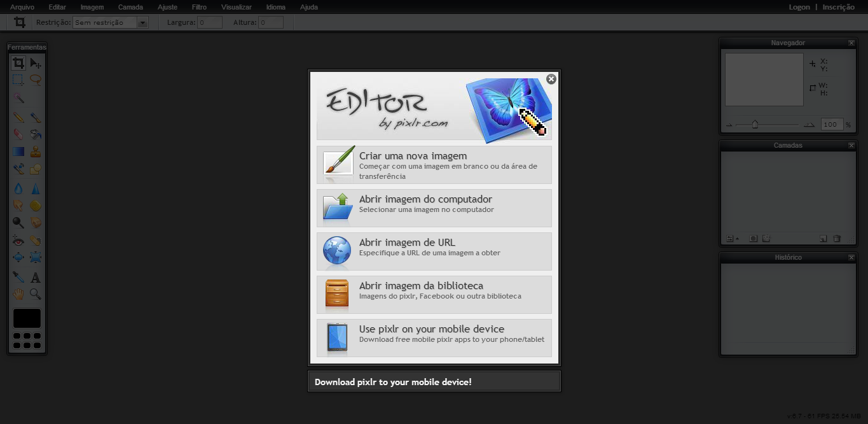Select the Sharpen cone tool

tap(36, 188)
